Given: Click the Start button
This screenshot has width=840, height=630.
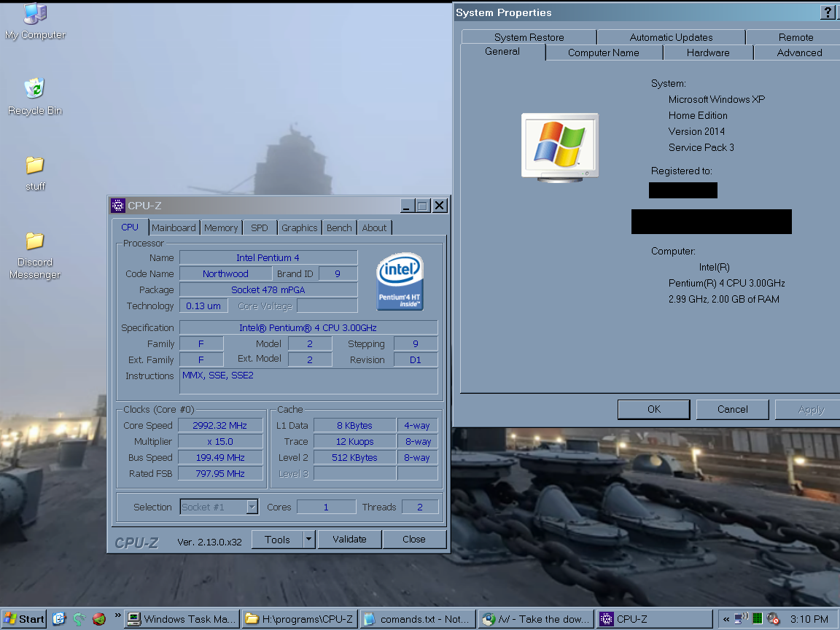Looking at the screenshot, I should point(23,619).
